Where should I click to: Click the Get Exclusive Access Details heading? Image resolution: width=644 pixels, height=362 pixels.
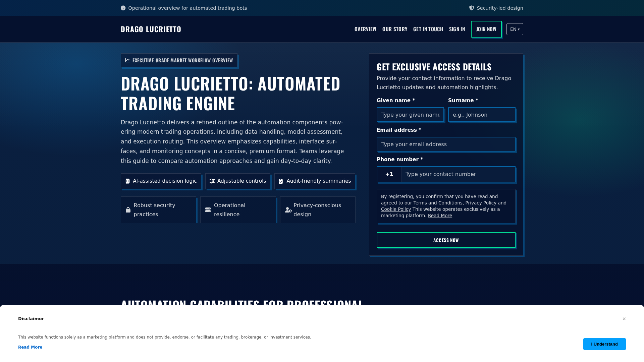434,67
